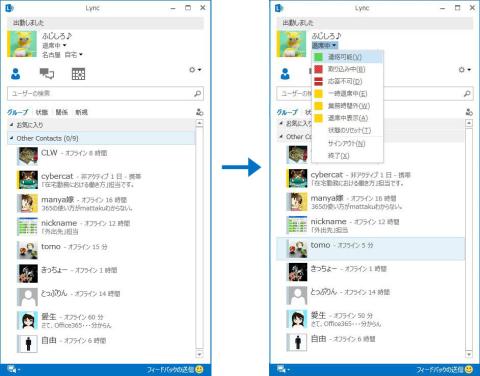Image resolution: width=480 pixels, height=376 pixels.
Task: Click きっちょー avatar in left window
Action: (28, 273)
